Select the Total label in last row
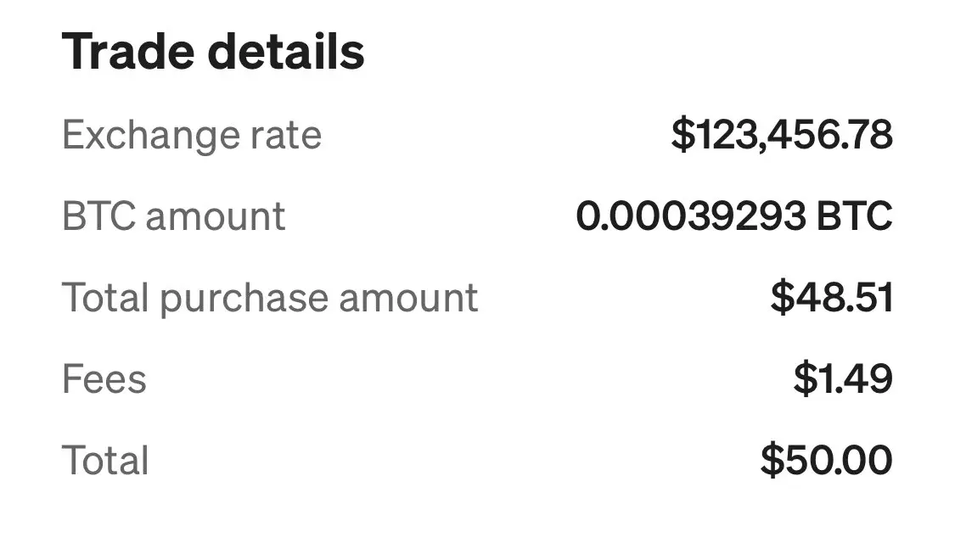 click(105, 460)
